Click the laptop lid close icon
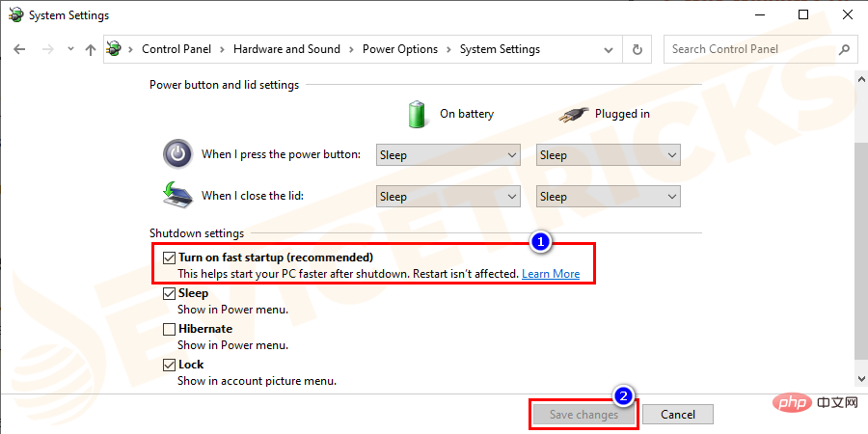Screen dimensions: 868x434 click(177, 196)
